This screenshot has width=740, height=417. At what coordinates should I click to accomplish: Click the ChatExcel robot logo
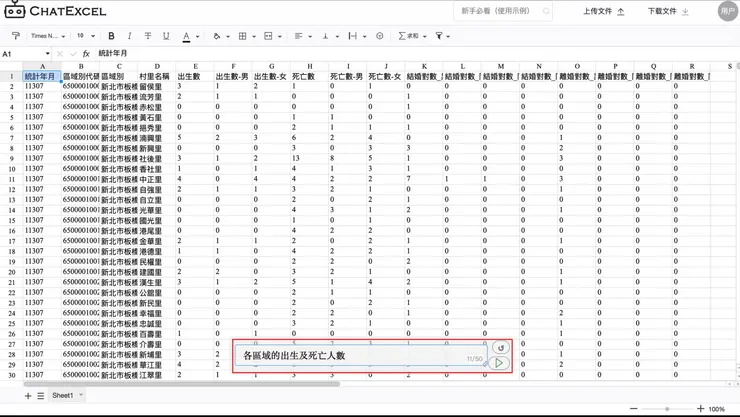click(15, 10)
